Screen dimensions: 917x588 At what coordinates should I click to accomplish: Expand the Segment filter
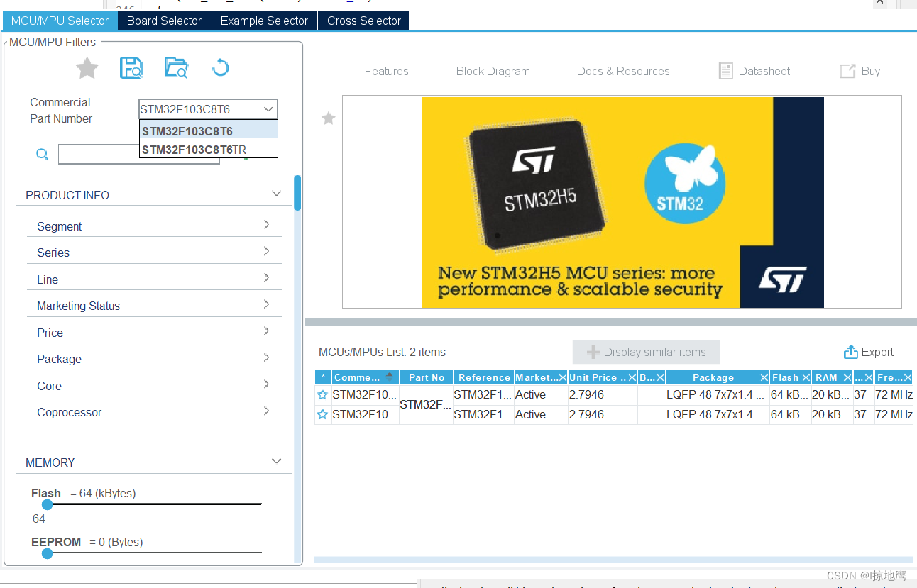pyautogui.click(x=266, y=225)
